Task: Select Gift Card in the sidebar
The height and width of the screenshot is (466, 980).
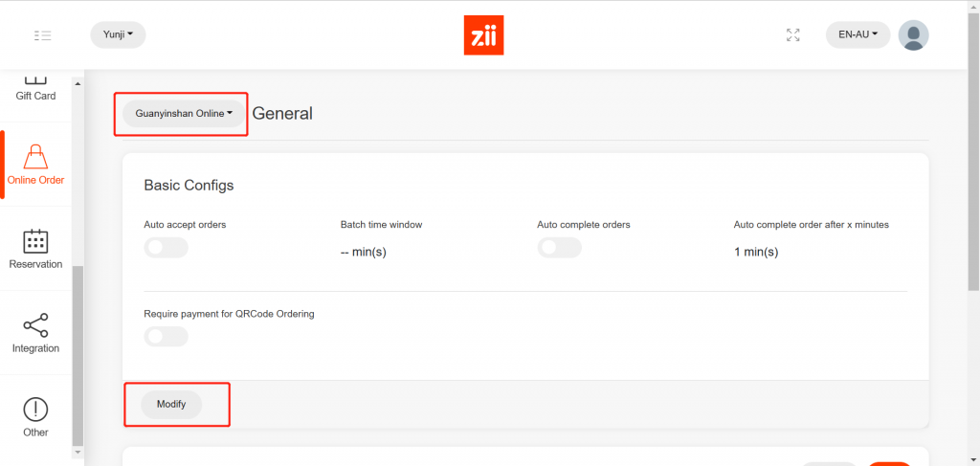Action: click(35, 97)
